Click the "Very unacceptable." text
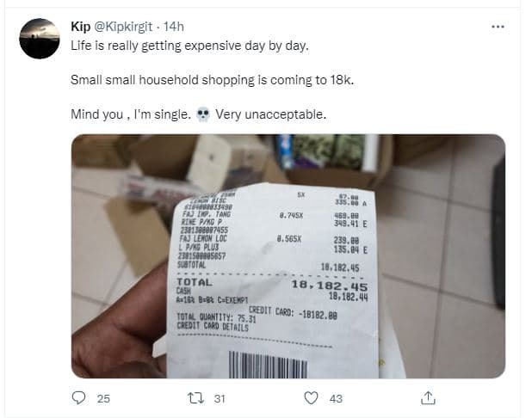This screenshot has width=532, height=418. coord(271,114)
